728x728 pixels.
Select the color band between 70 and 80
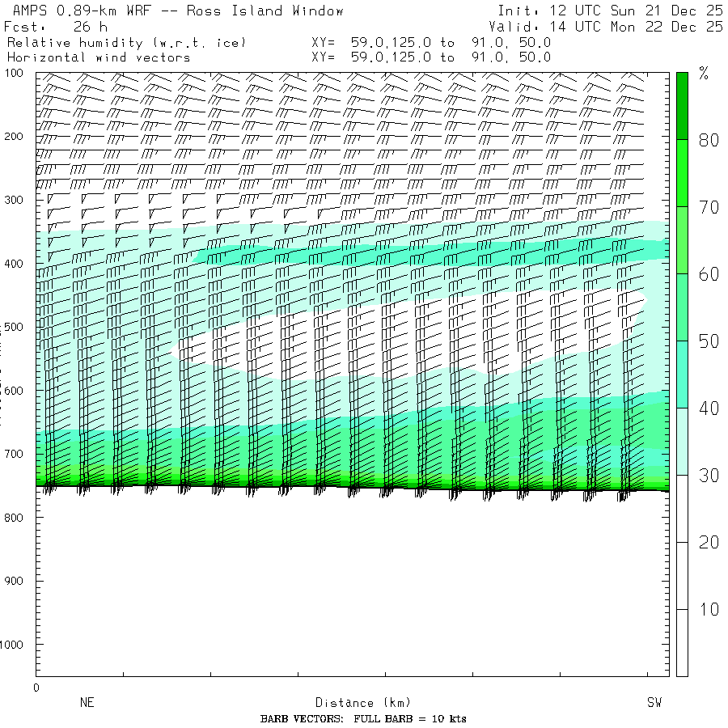click(682, 172)
